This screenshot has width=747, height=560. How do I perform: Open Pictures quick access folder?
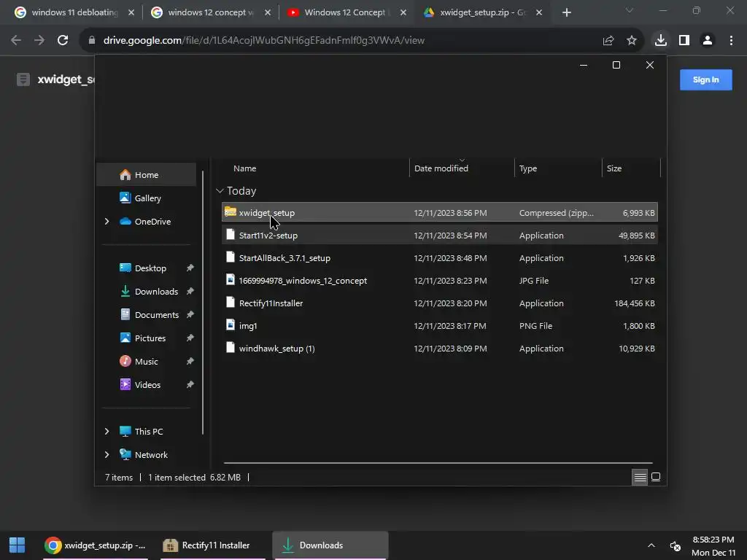[150, 338]
